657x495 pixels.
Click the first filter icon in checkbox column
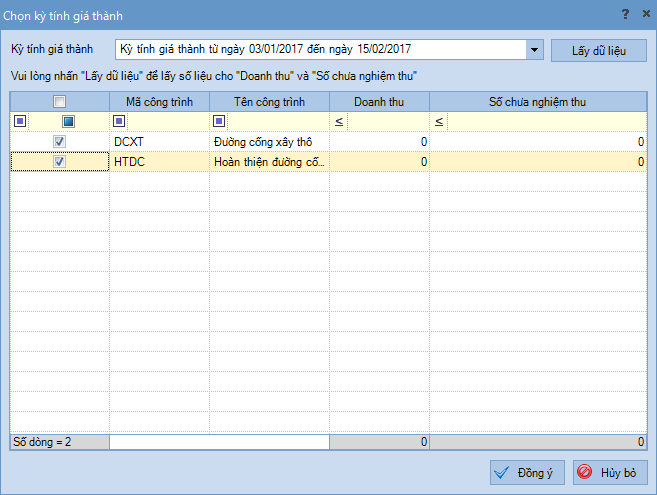tap(19, 121)
